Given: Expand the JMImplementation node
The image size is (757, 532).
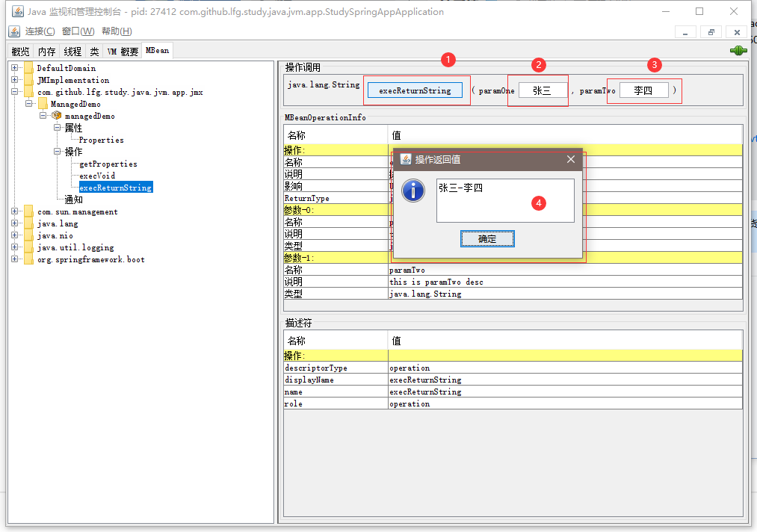Looking at the screenshot, I should pos(14,80).
